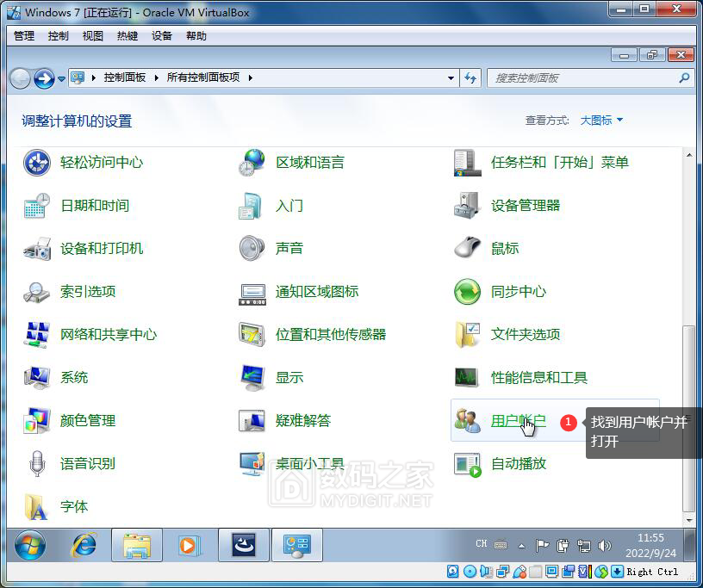Click the 鼠标 text link
Viewport: 703px width, 588px height.
pos(505,248)
